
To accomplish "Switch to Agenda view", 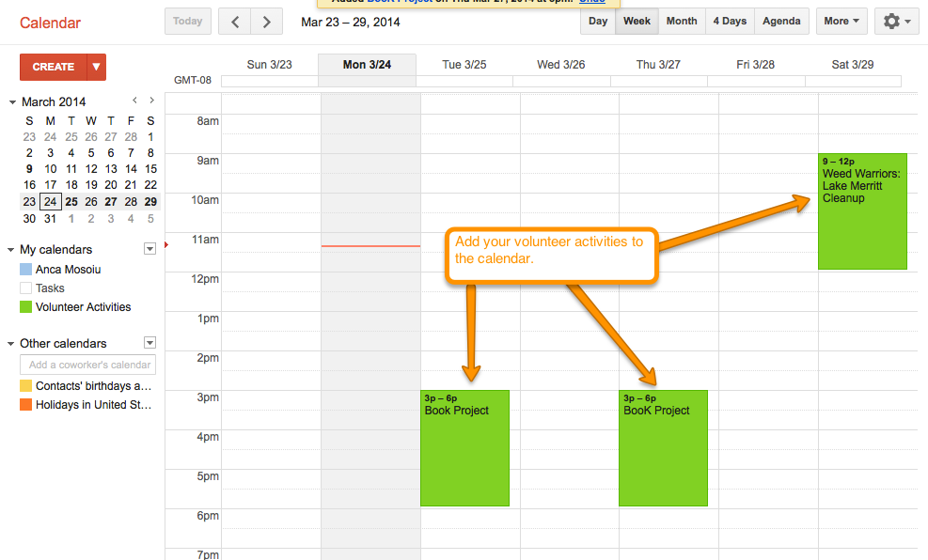I will 781,22.
